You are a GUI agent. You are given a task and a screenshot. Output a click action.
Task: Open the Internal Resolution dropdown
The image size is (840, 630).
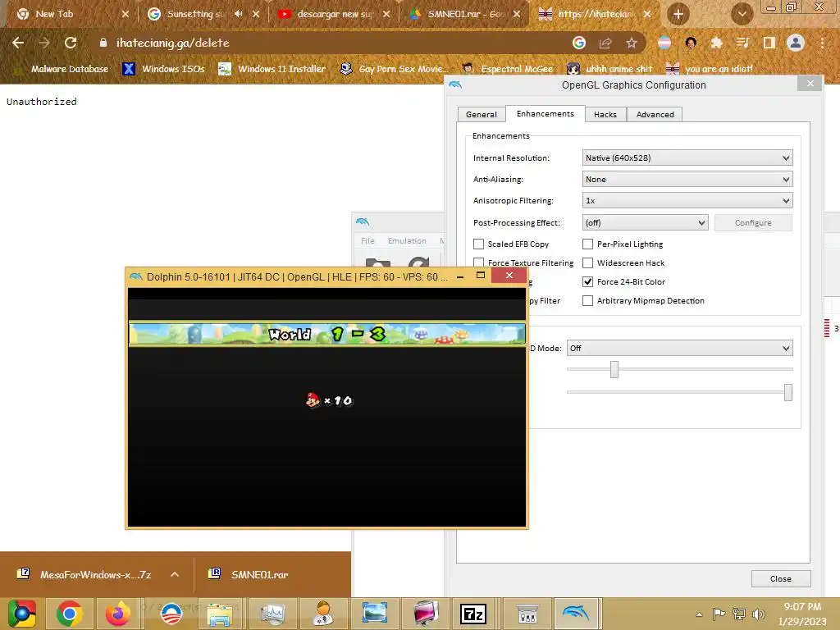click(x=687, y=158)
